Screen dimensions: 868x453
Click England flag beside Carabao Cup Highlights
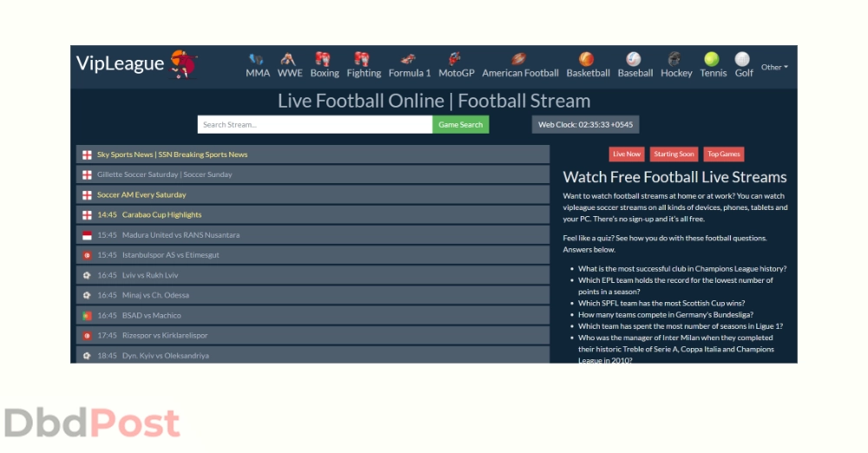click(87, 215)
